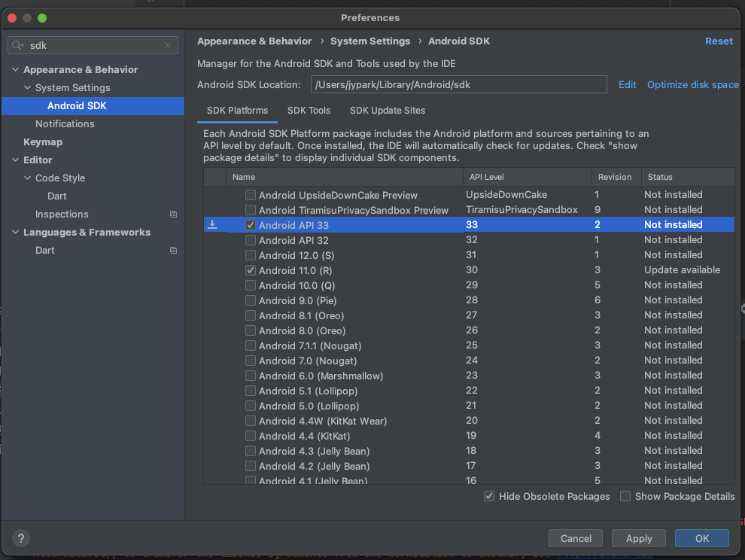Click the TiramisuPrivacySandbox API level cell
Screen dimensions: 745x560
coord(521,210)
